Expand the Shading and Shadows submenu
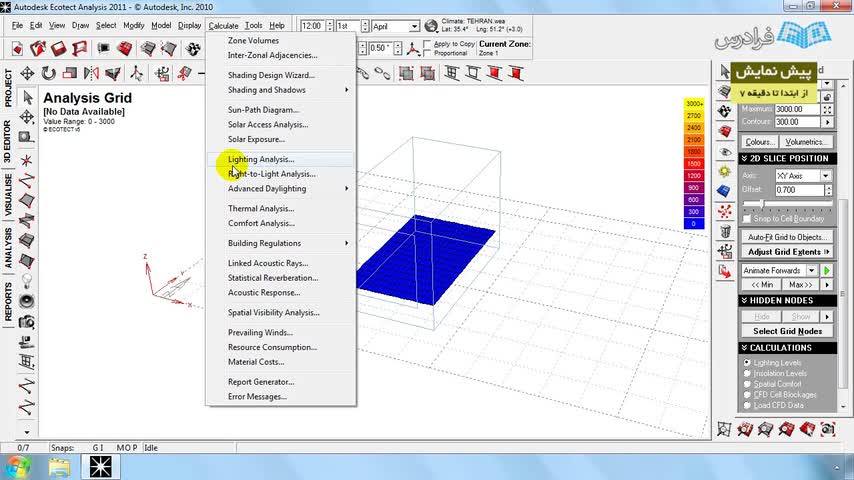 coord(281,90)
